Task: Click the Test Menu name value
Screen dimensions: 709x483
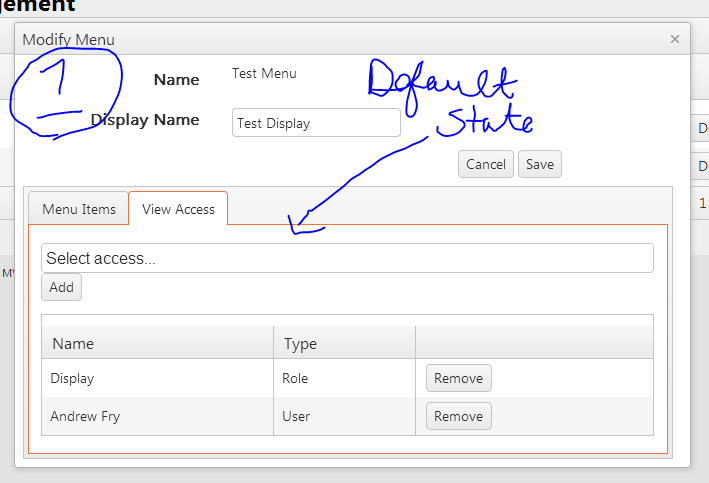Action: point(265,73)
